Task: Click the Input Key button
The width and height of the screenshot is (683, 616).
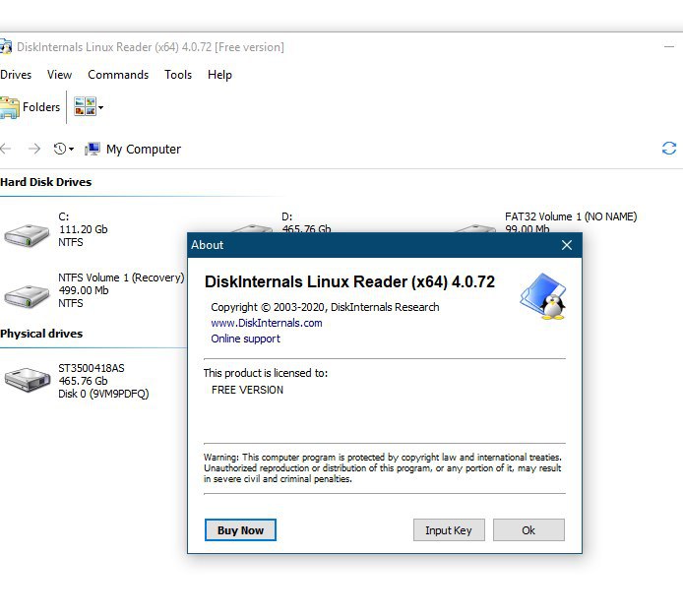Action: 449,530
